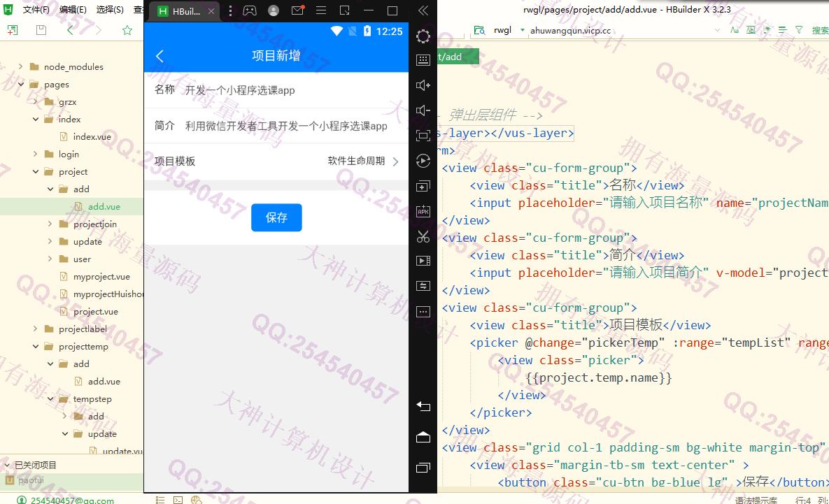Viewport: 829px width, 504px height.
Task: Open the emulator settings gear icon
Action: (x=423, y=36)
